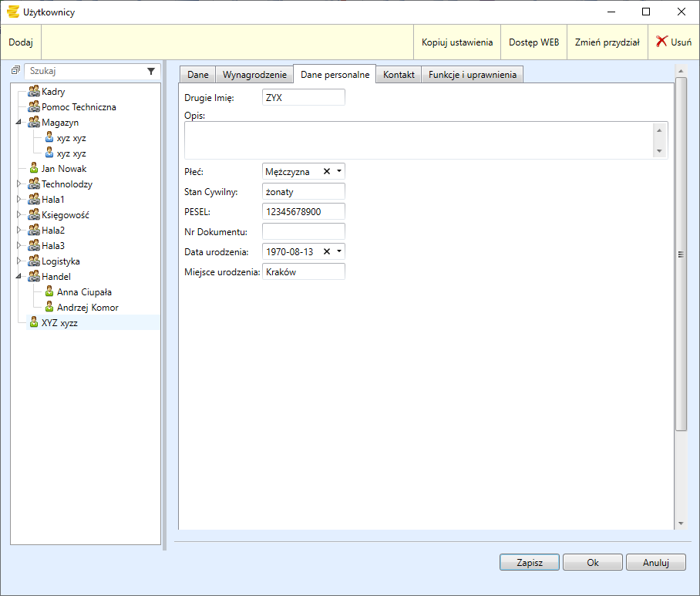Click the Anna Ciupała user icon

click(x=49, y=292)
